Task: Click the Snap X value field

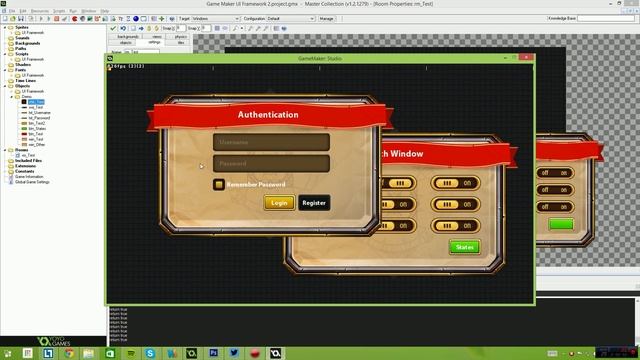Action: [181, 28]
